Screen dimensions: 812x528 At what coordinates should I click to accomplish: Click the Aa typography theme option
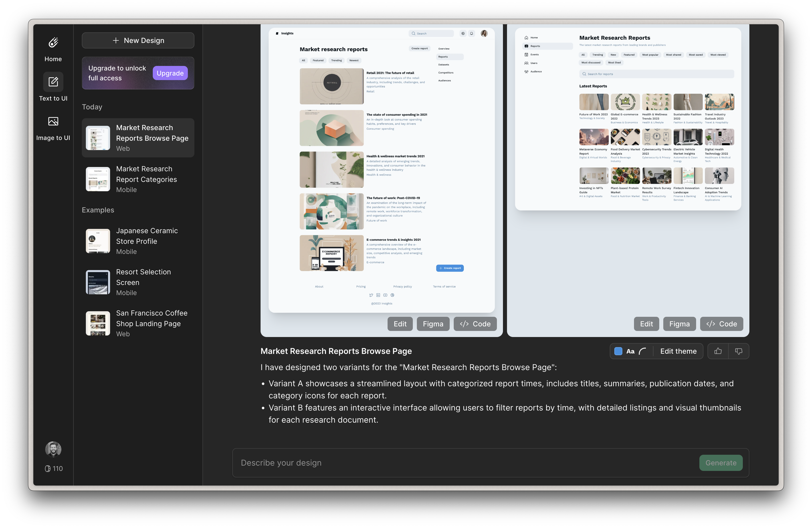pyautogui.click(x=630, y=351)
